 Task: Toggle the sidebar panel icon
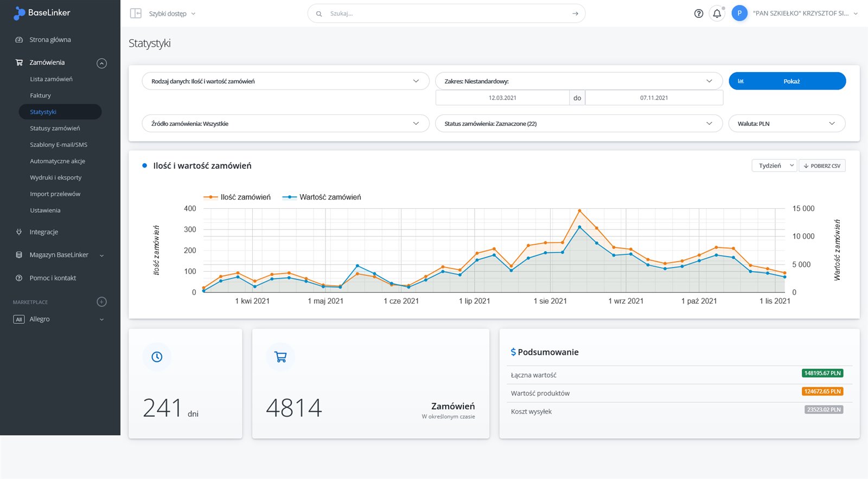[136, 14]
